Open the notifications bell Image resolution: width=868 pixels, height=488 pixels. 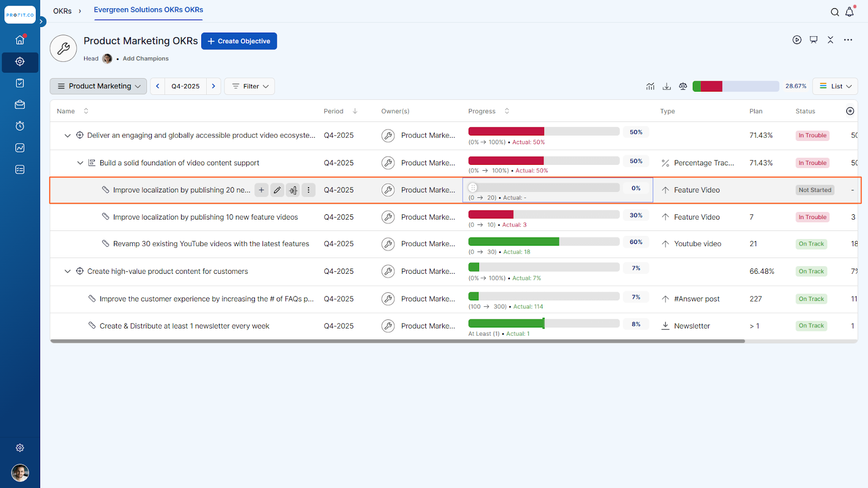[x=850, y=11]
